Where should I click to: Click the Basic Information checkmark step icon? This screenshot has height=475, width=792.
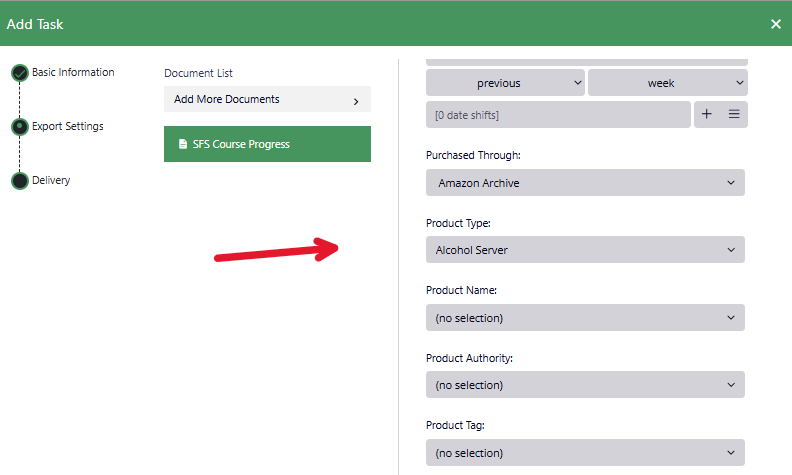(19, 73)
